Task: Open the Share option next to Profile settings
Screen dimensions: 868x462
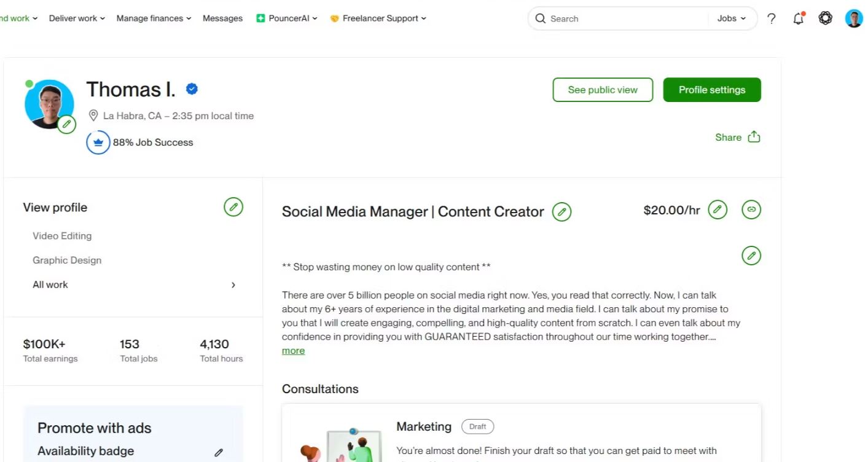Action: (x=737, y=137)
